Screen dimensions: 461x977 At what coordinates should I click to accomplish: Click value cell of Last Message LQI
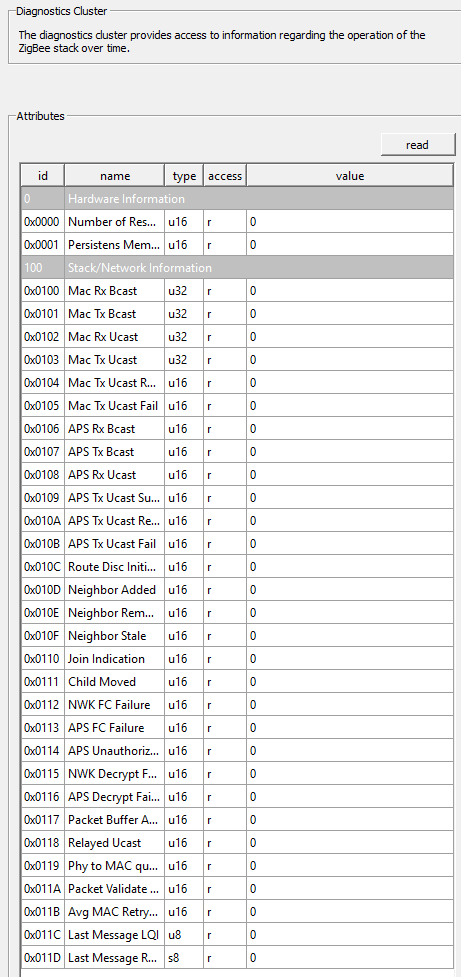(x=350, y=936)
